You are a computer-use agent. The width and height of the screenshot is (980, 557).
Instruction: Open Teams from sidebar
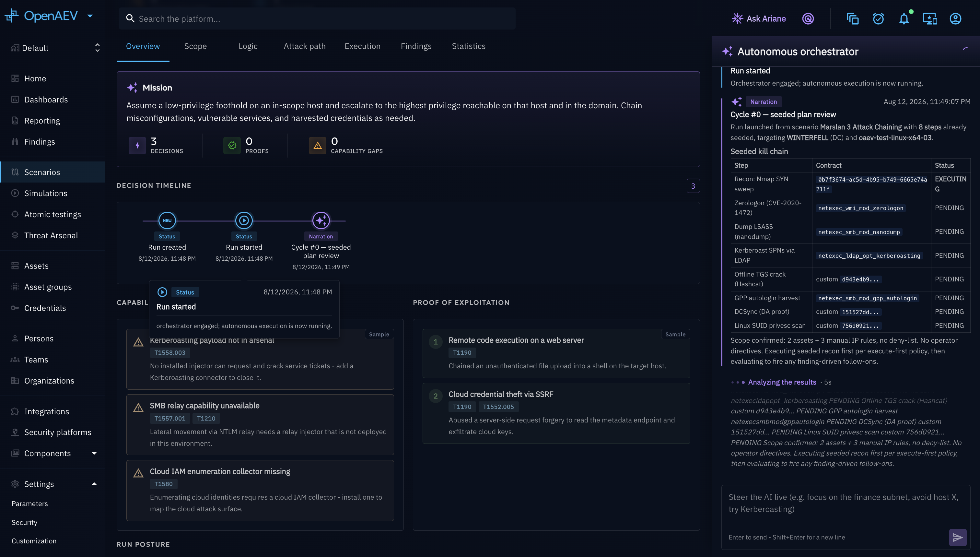click(x=52, y=360)
